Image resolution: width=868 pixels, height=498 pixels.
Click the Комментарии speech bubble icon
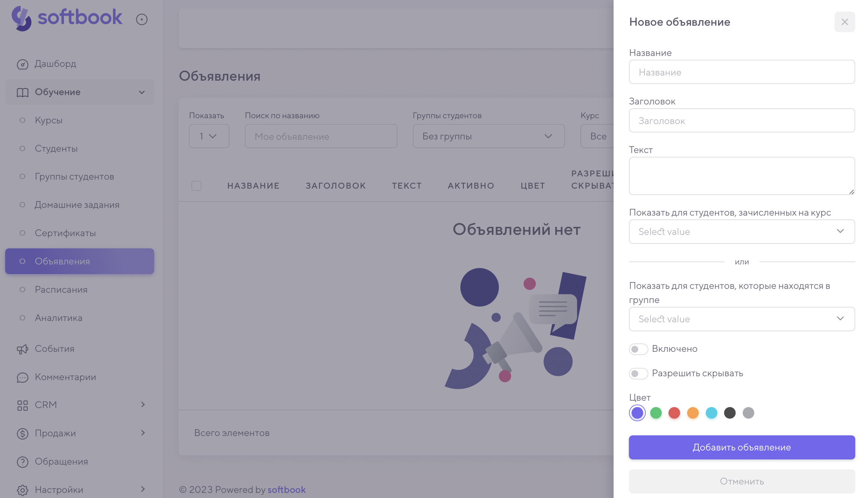[22, 377]
